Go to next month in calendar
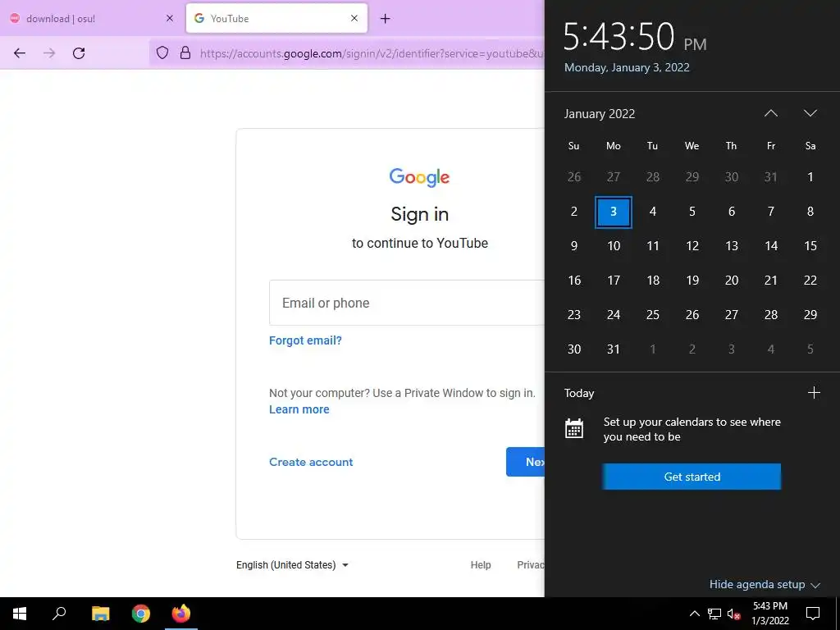 click(810, 113)
